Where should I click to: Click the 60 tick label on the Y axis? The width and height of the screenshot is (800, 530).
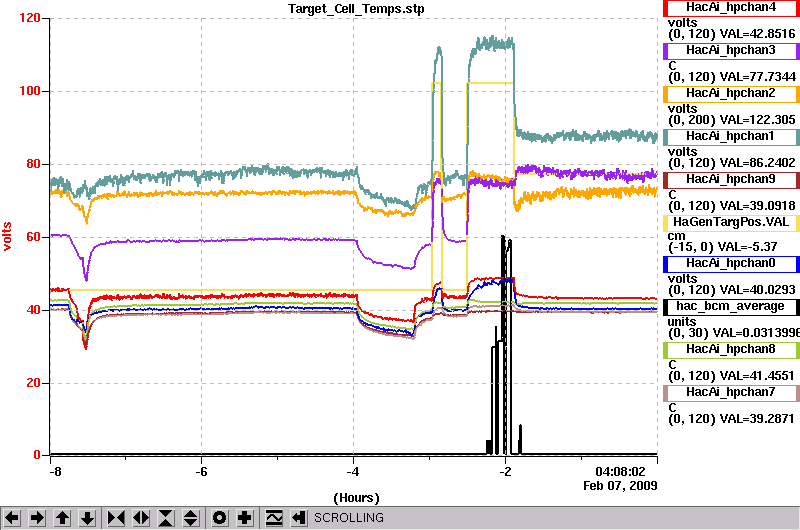point(33,237)
